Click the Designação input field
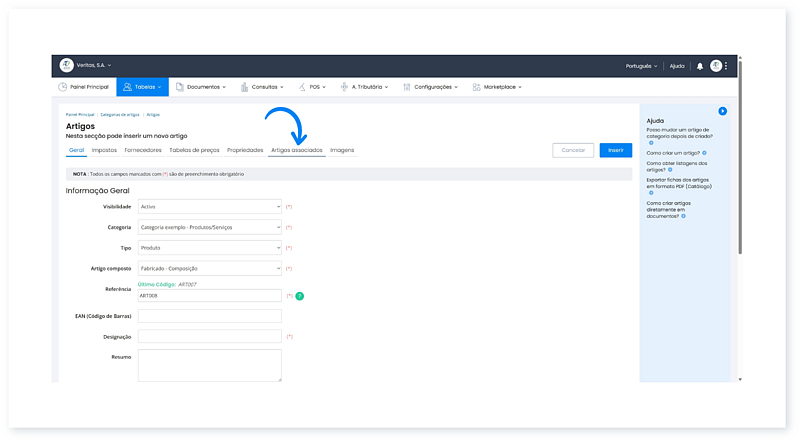This screenshot has height=442, width=800. (210, 337)
